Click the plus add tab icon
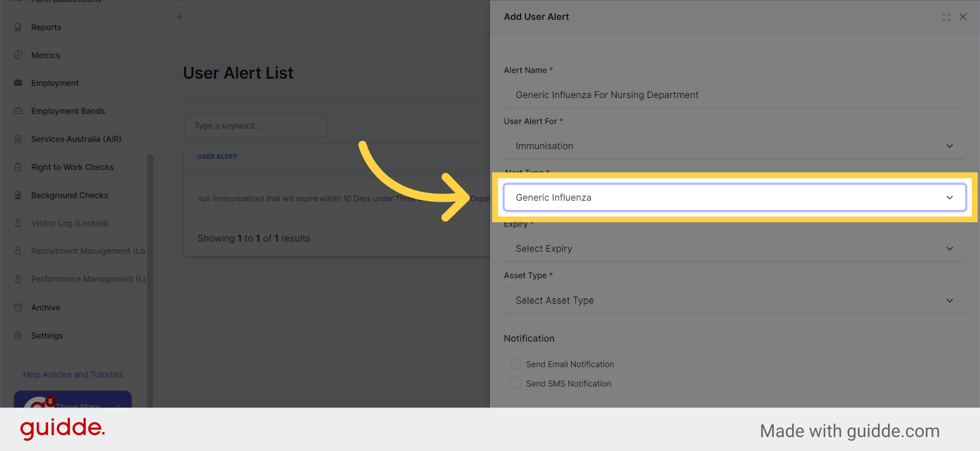The image size is (980, 451). click(x=179, y=17)
